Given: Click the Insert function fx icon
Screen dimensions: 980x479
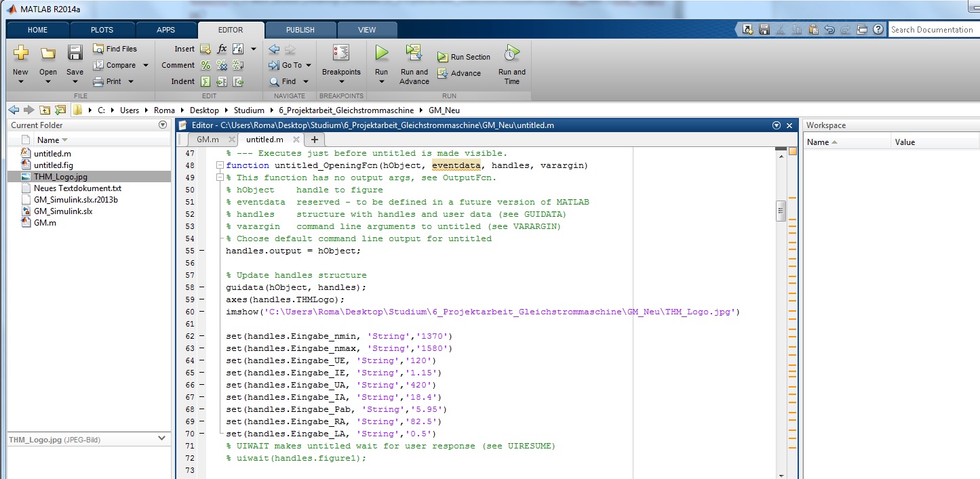Looking at the screenshot, I should click(222, 49).
